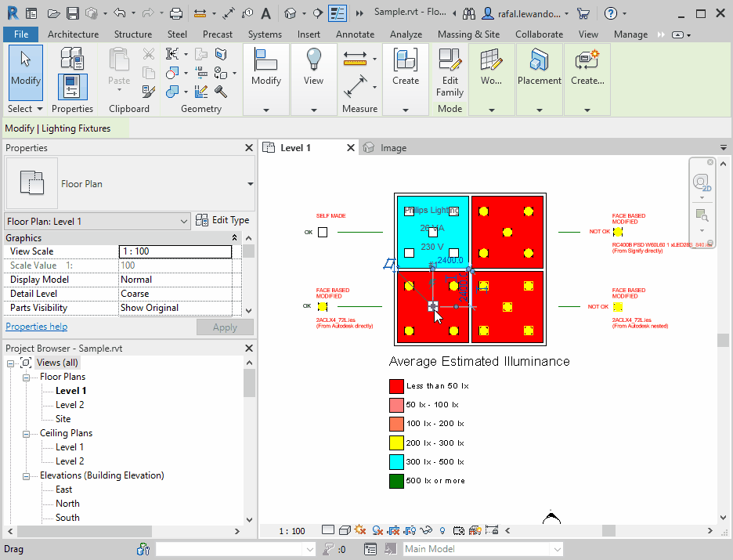Click the Undo arrow
The height and width of the screenshot is (560, 733).
point(120,13)
